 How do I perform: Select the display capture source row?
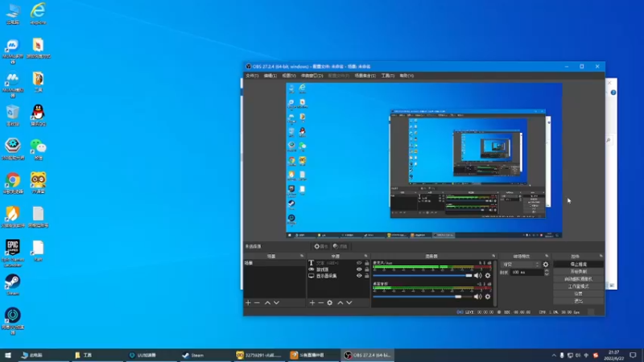click(x=339, y=276)
